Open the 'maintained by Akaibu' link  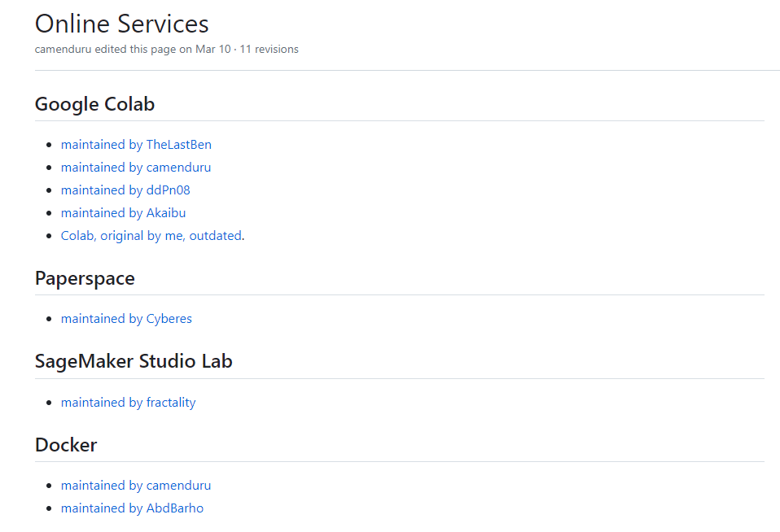pos(123,213)
